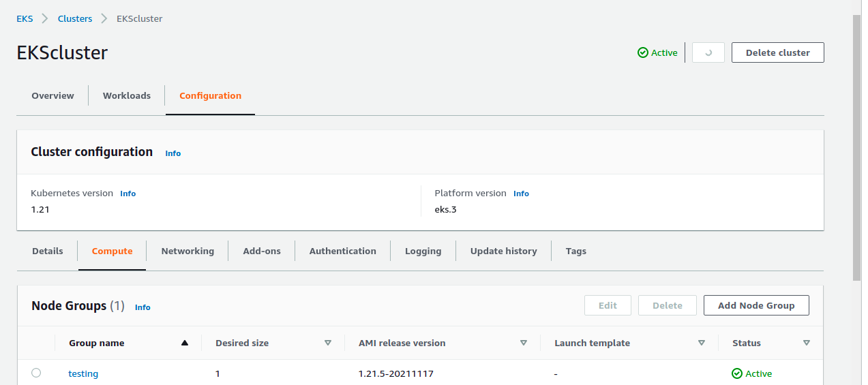Select the Configuration tab
The width and height of the screenshot is (868, 385).
click(x=210, y=96)
